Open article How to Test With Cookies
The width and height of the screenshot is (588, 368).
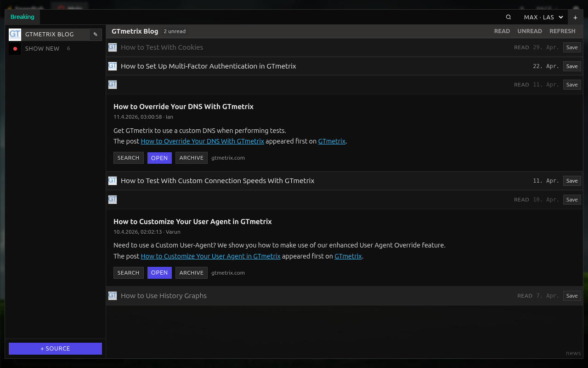pyautogui.click(x=162, y=47)
